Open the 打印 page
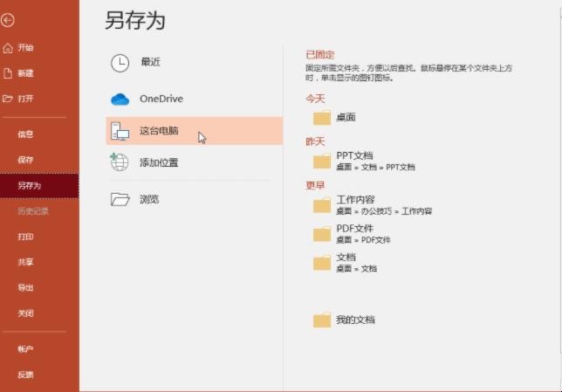Image resolution: width=562 pixels, height=392 pixels. pos(25,237)
